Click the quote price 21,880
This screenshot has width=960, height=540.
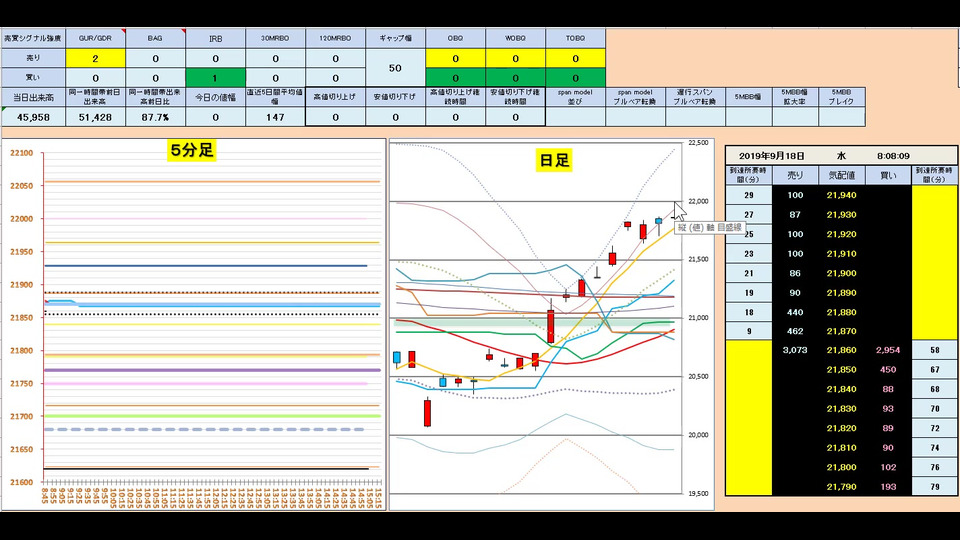point(841,312)
